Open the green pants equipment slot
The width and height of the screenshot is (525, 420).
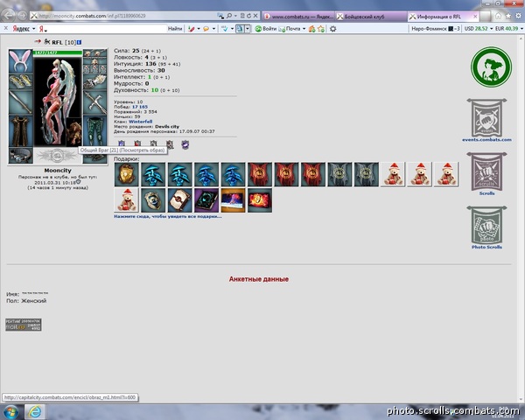pos(94,130)
